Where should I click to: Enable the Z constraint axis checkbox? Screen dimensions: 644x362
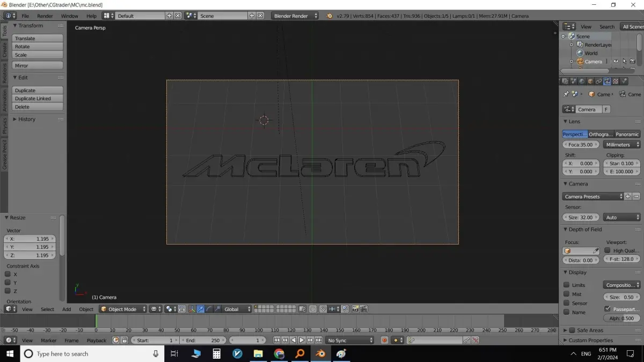click(8, 291)
